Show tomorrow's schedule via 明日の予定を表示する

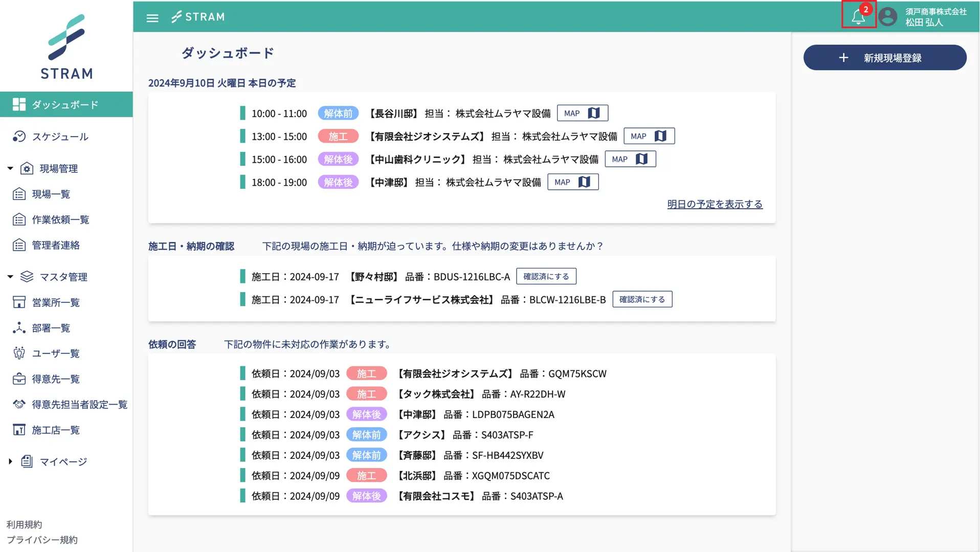pyautogui.click(x=714, y=204)
